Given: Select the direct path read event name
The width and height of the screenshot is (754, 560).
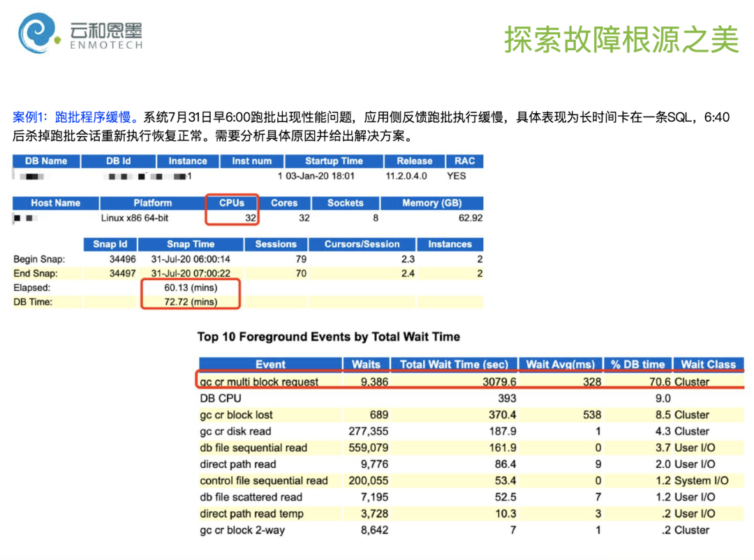Looking at the screenshot, I should (x=238, y=464).
